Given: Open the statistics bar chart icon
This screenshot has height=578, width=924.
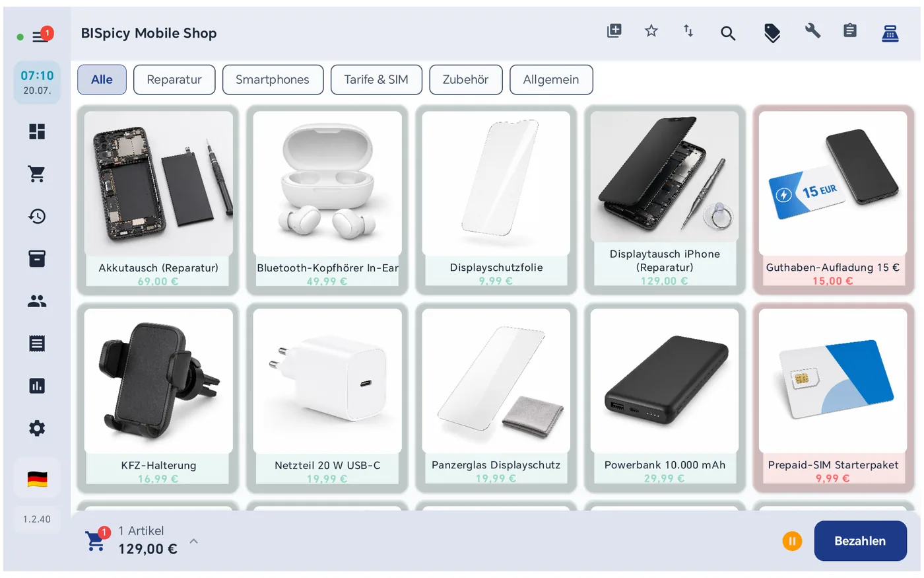Looking at the screenshot, I should tap(37, 386).
